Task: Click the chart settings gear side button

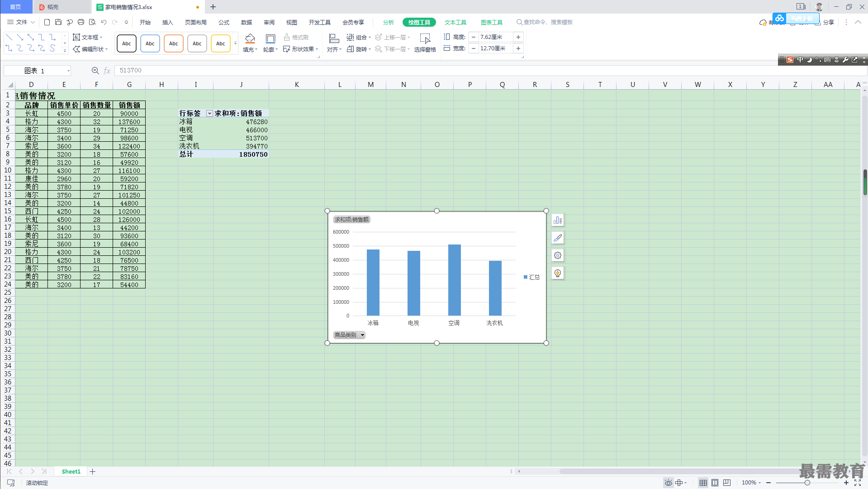Action: 558,255
